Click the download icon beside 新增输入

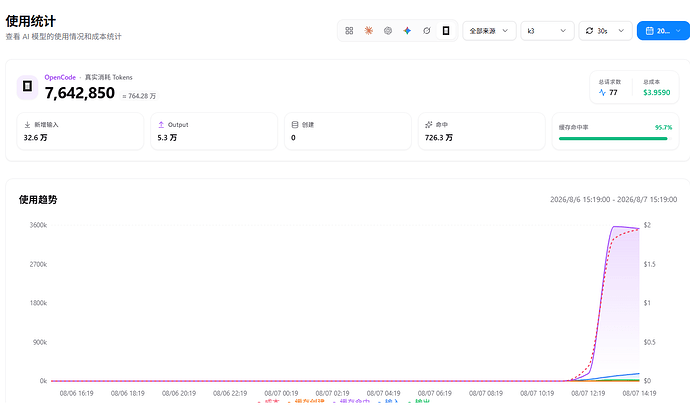tap(27, 125)
